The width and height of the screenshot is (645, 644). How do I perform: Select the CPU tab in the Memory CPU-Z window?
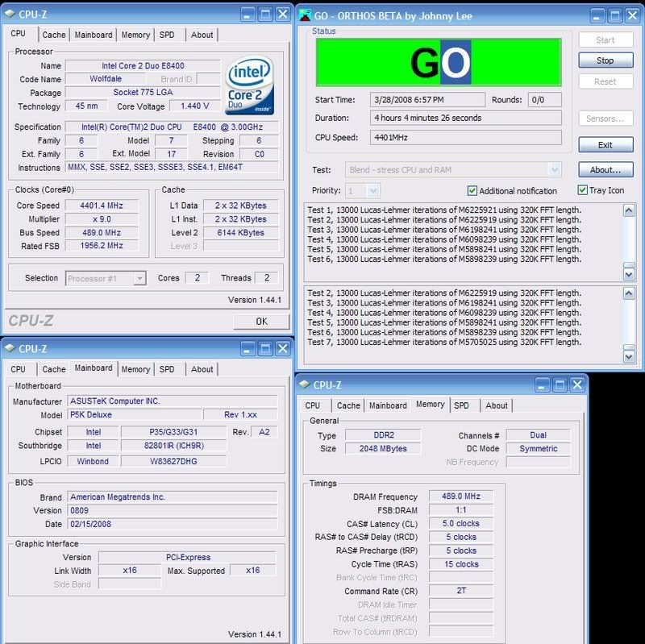pyautogui.click(x=313, y=405)
